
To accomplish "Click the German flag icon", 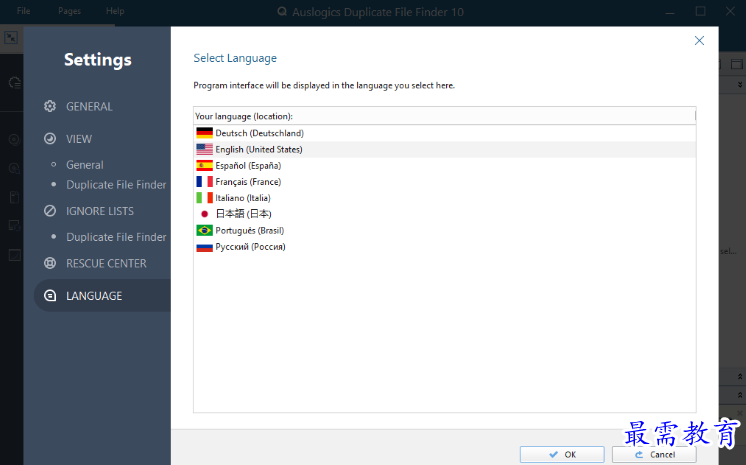I will pyautogui.click(x=205, y=133).
